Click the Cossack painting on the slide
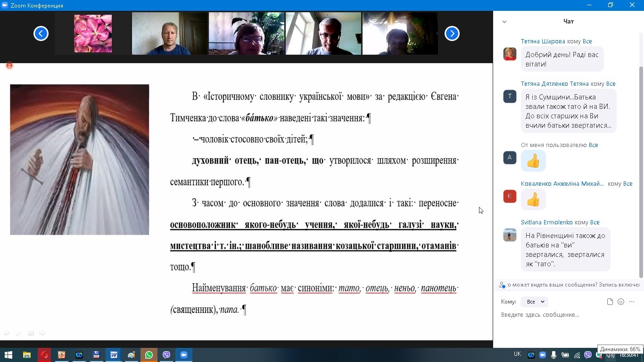This screenshot has width=644, height=362. coord(80,160)
